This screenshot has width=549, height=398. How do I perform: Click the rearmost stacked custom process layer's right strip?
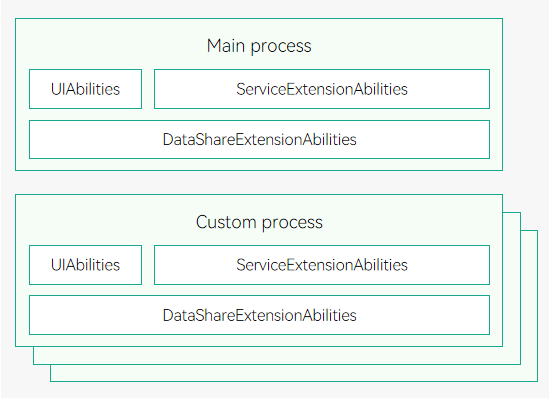(529, 306)
